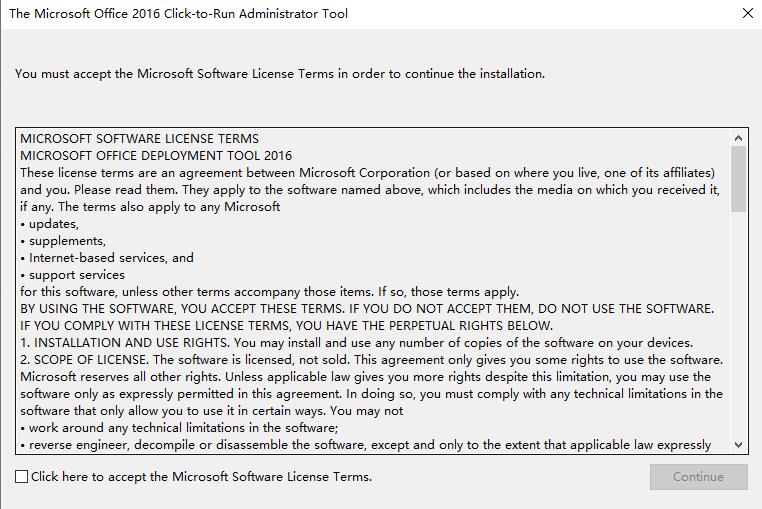Image resolution: width=762 pixels, height=509 pixels.
Task: Click the "You must accept" instruction text
Action: pyautogui.click(x=280, y=74)
